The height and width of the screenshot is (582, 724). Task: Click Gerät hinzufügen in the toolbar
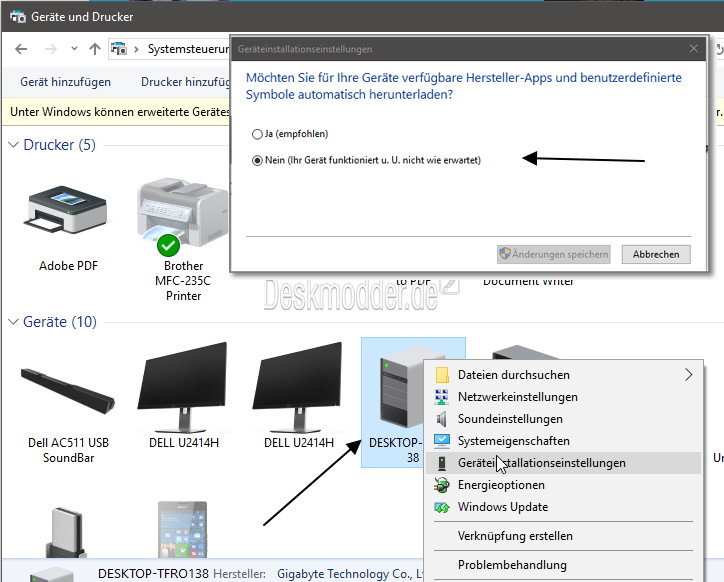click(65, 82)
